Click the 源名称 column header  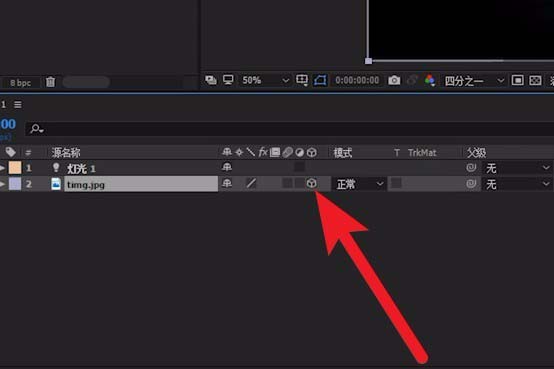(66, 153)
